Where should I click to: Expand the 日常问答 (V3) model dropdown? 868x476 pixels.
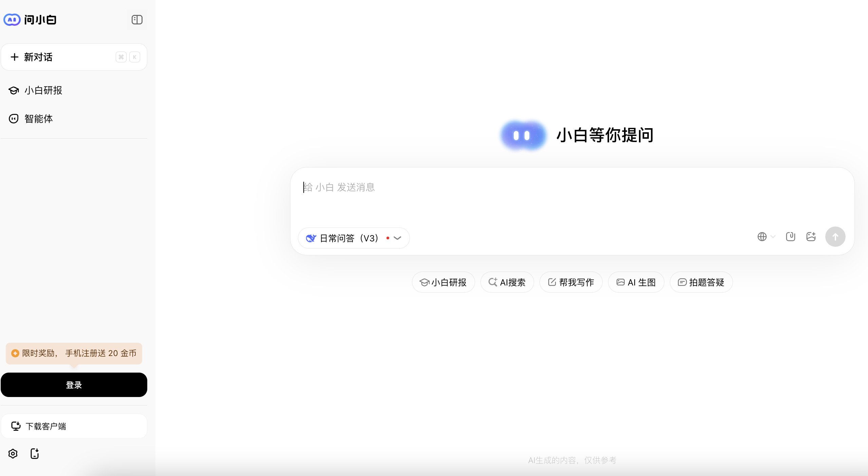coord(354,238)
